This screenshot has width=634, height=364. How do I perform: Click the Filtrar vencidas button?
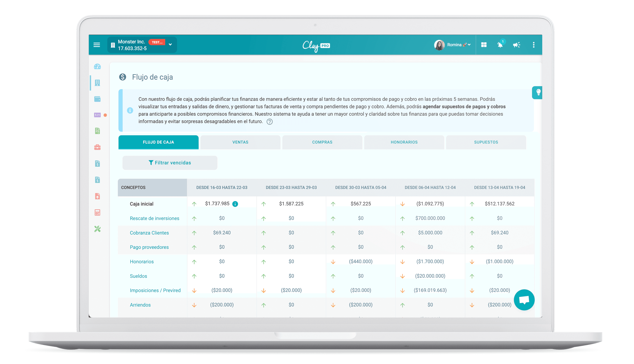(x=170, y=163)
